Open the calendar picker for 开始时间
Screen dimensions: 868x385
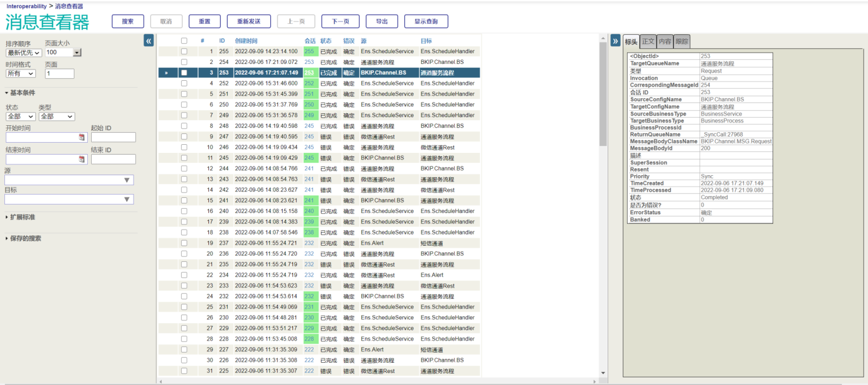82,138
